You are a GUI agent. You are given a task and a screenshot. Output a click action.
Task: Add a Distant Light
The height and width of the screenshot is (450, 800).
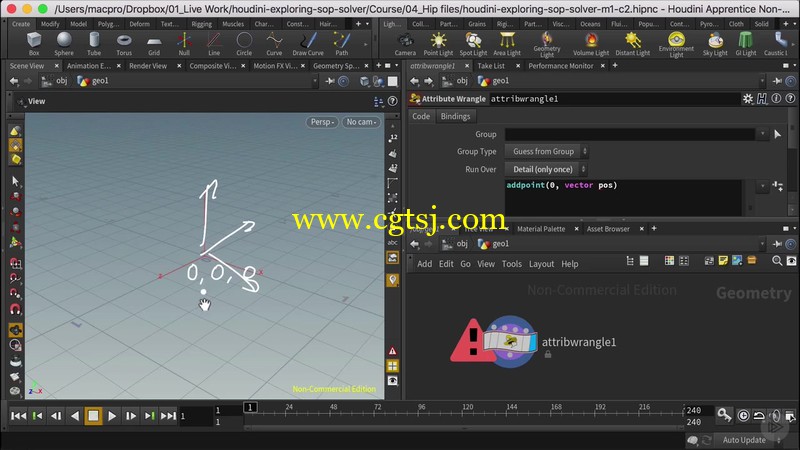point(633,43)
